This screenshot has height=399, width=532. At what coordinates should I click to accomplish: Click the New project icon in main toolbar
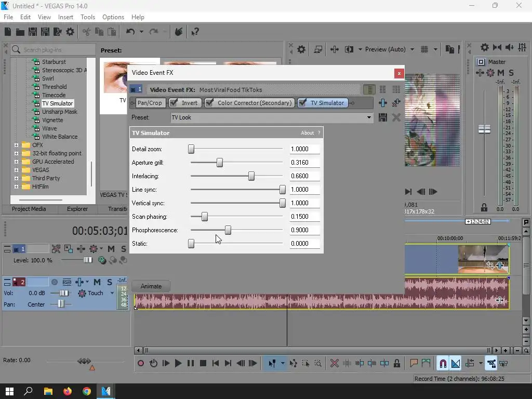[x=8, y=32]
